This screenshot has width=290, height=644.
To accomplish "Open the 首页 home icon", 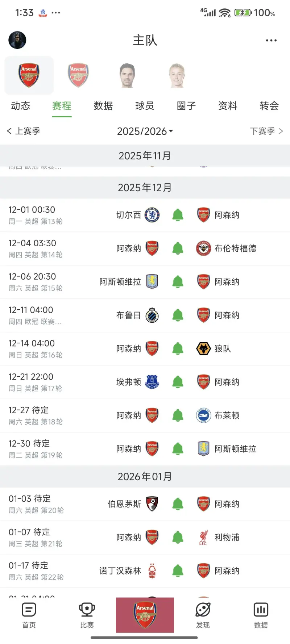I will [29, 615].
